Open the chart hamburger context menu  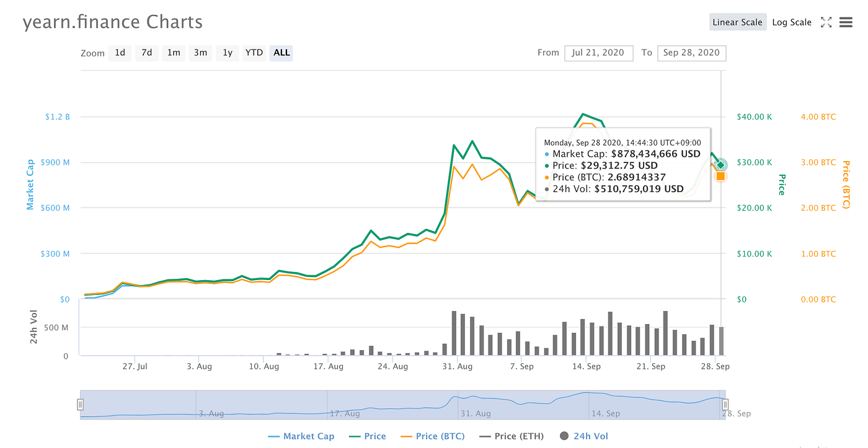click(846, 22)
